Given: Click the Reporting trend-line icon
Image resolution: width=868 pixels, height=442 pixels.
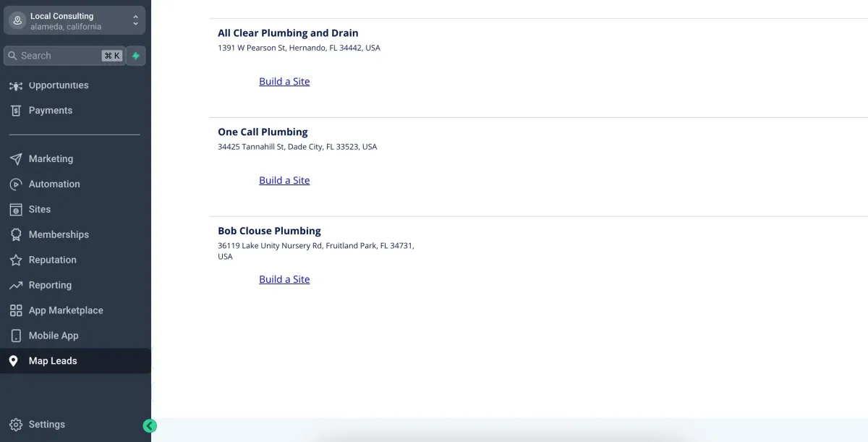Looking at the screenshot, I should 16,286.
